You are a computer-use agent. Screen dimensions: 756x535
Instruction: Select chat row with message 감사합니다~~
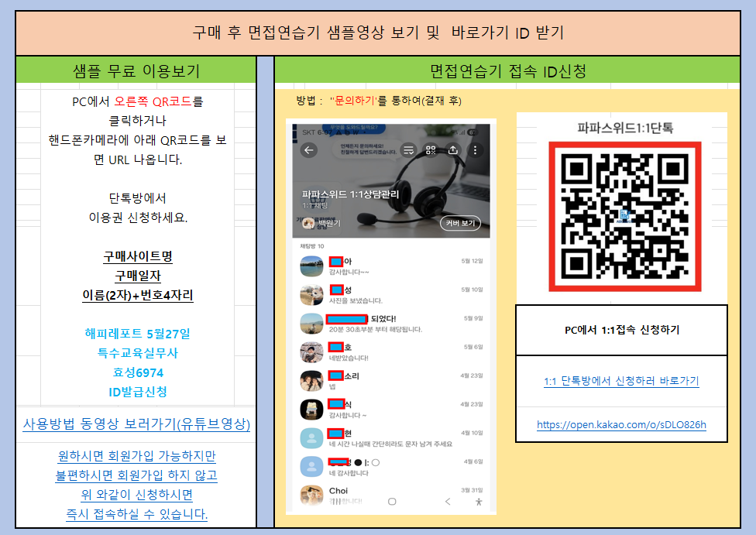391,266
